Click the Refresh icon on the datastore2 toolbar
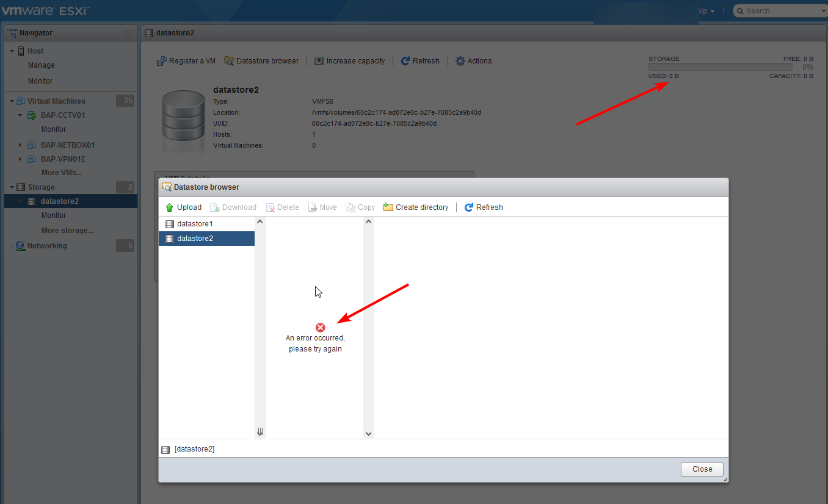This screenshot has height=504, width=828. (405, 60)
